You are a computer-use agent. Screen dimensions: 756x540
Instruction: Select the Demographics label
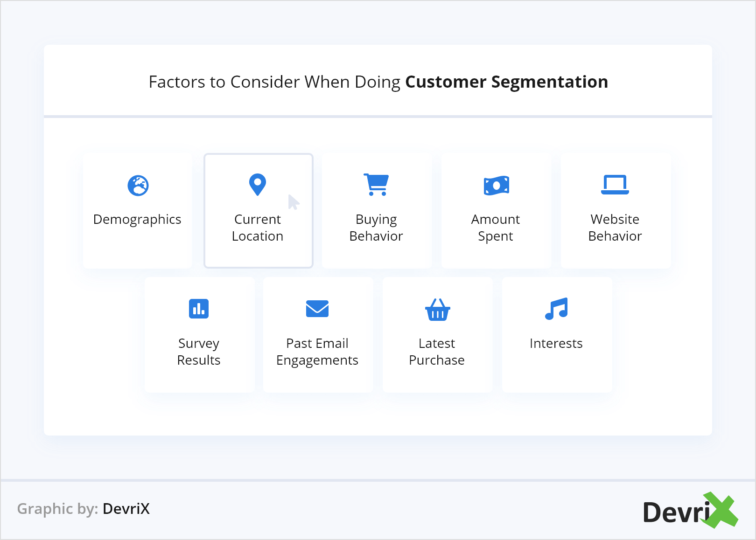137,219
